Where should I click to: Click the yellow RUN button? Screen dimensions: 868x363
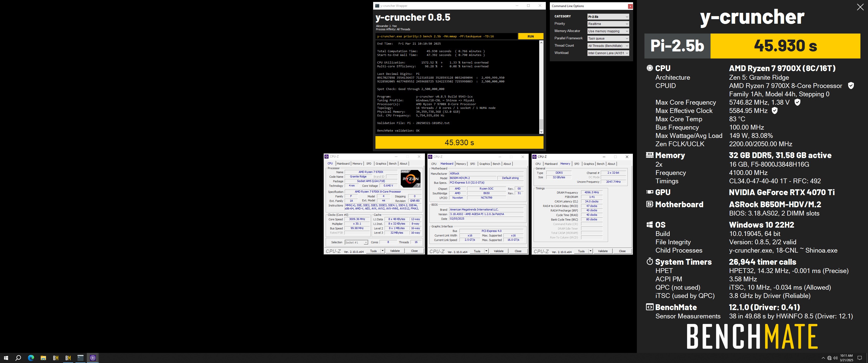(530, 36)
